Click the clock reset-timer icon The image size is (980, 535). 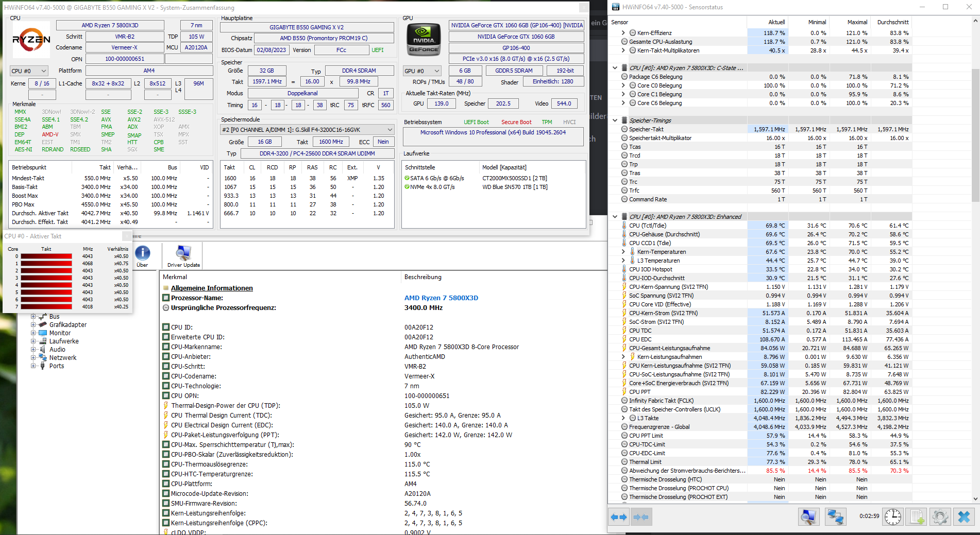coord(893,516)
